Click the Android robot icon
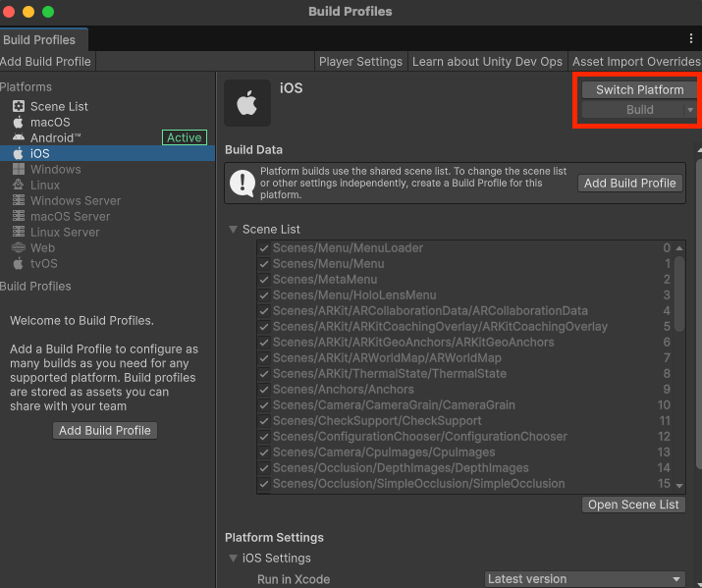 [19, 137]
